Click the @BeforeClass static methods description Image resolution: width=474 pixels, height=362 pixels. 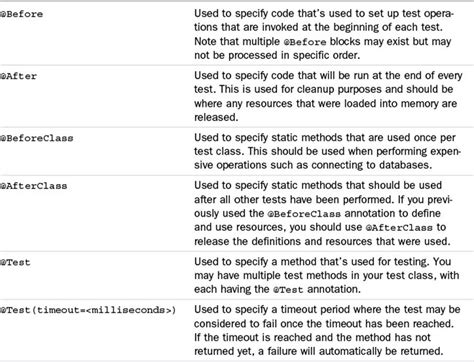coord(327,151)
